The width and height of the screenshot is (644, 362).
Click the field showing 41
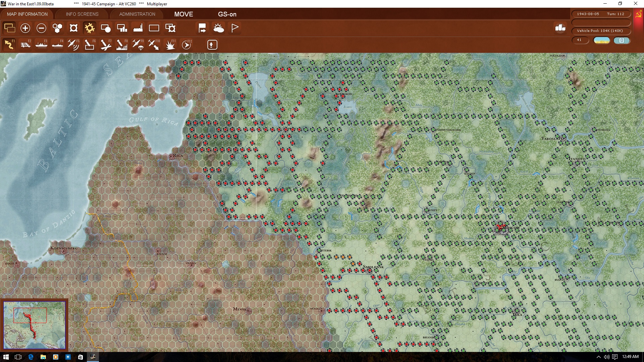click(x=580, y=40)
